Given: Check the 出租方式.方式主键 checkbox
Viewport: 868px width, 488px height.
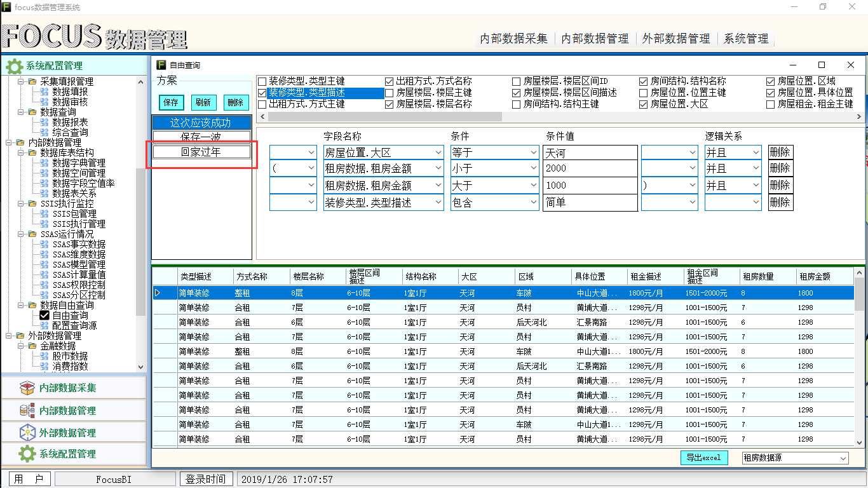Looking at the screenshot, I should [262, 104].
